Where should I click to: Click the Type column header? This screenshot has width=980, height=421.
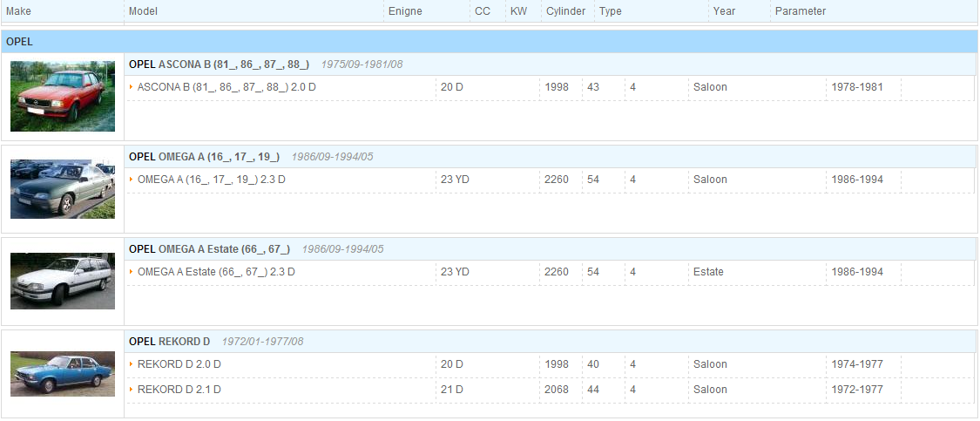[x=611, y=11]
